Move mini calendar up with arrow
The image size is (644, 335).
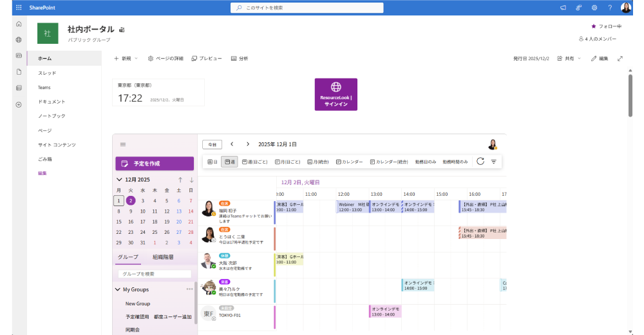[180, 180]
